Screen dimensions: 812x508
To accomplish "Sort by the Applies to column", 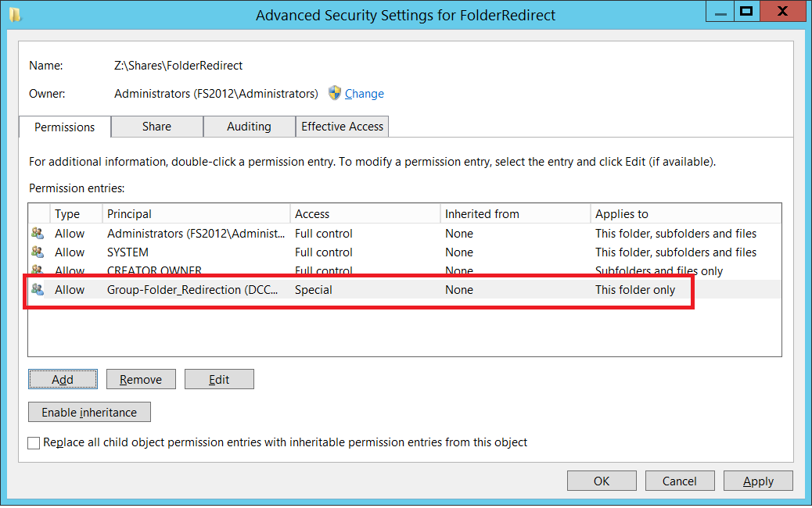I will [x=685, y=213].
